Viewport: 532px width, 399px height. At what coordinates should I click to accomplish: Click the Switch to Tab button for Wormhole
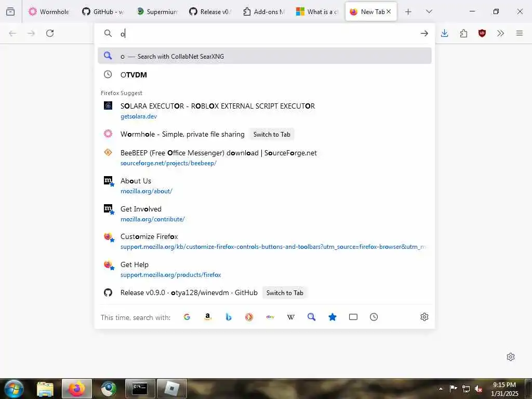tap(272, 135)
